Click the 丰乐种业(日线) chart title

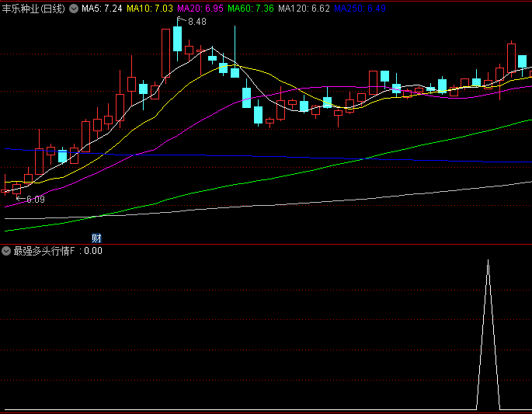pos(33,9)
